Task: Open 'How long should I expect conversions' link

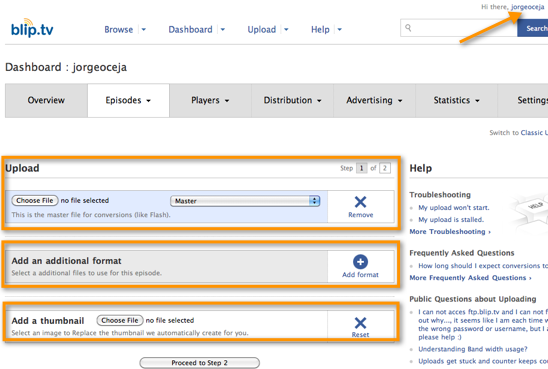Action: click(483, 266)
